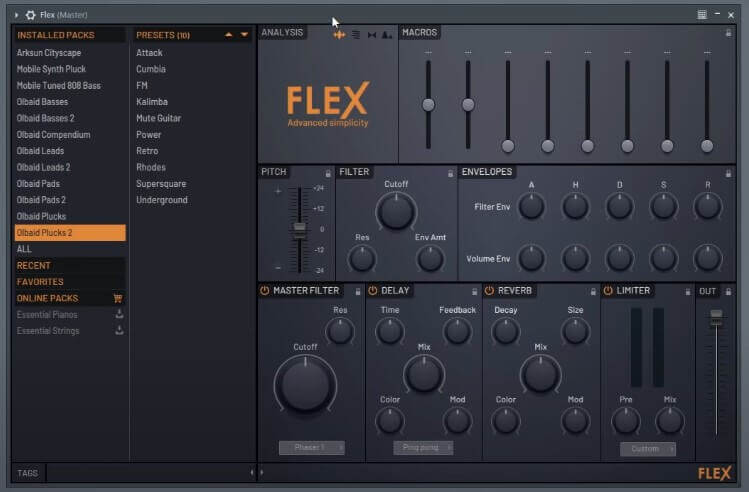This screenshot has width=749, height=492.
Task: Select the third Analysis view icon
Action: 372,34
